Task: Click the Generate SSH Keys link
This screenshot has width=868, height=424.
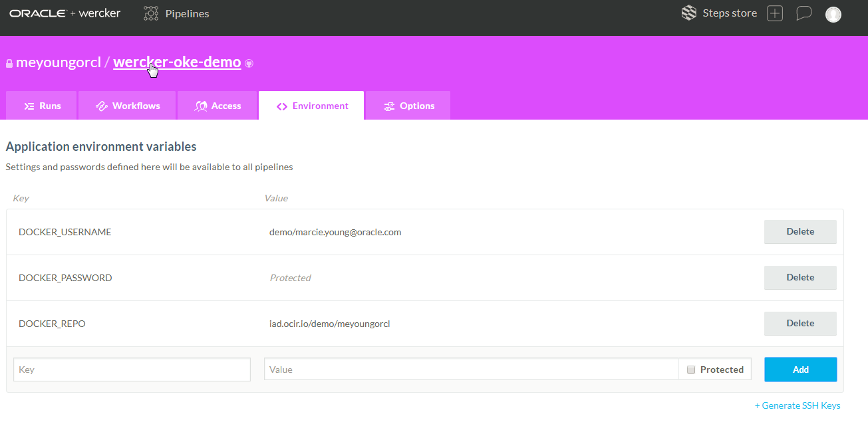Action: pos(797,405)
